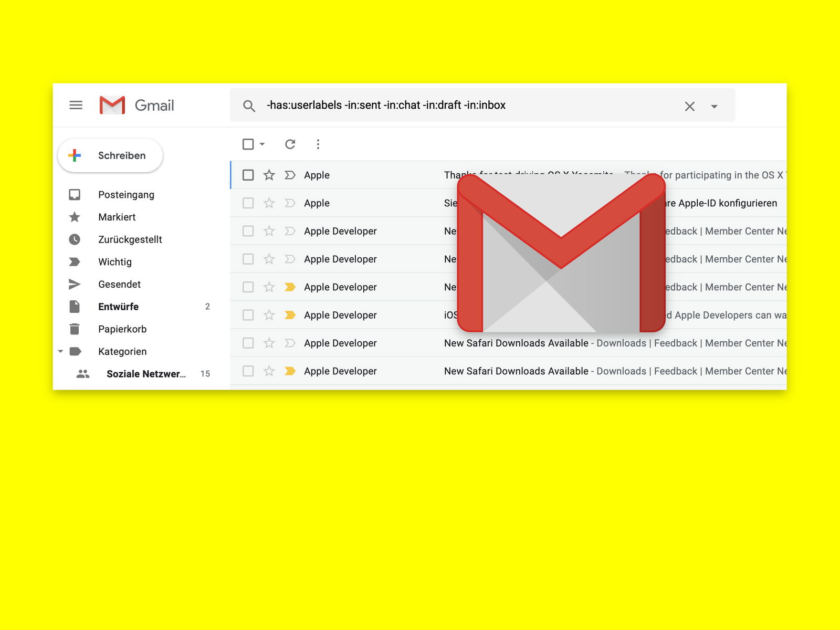Image resolution: width=840 pixels, height=630 pixels.
Task: Compose a new mail with Schreiben
Action: (110, 155)
